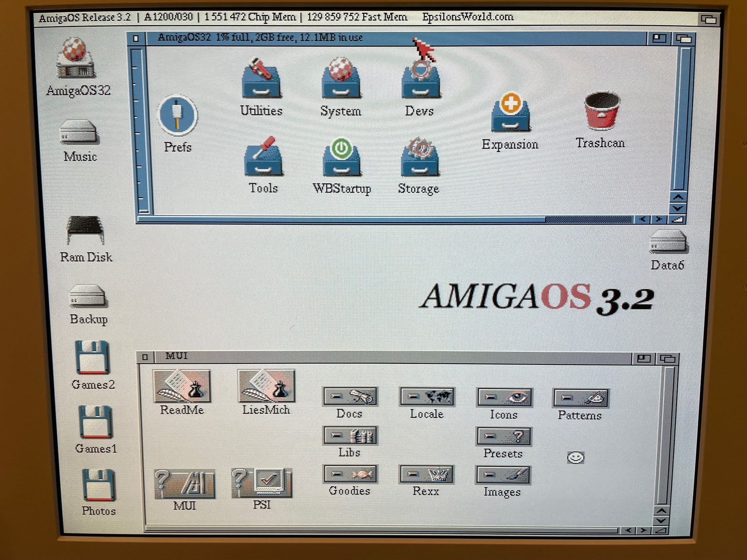The image size is (747, 560).
Task: Open the Goodies drawer in MUI window
Action: [350, 474]
